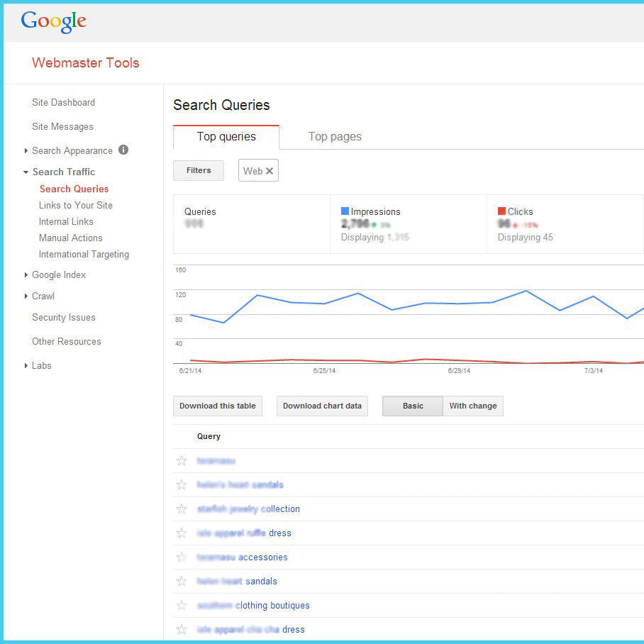Star the "isle apparel ruffle dress" query
The width and height of the screenshot is (644, 644).
[182, 533]
